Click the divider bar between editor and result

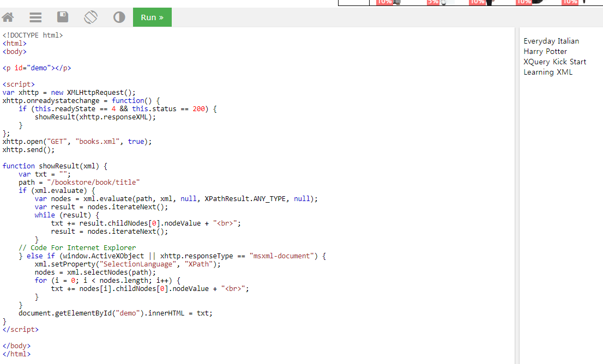click(x=517, y=196)
